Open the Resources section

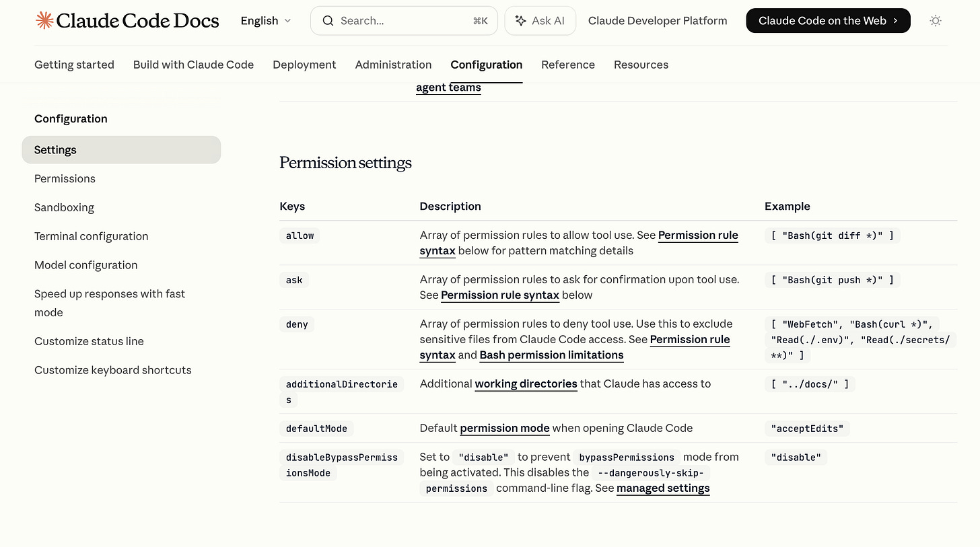click(x=641, y=65)
